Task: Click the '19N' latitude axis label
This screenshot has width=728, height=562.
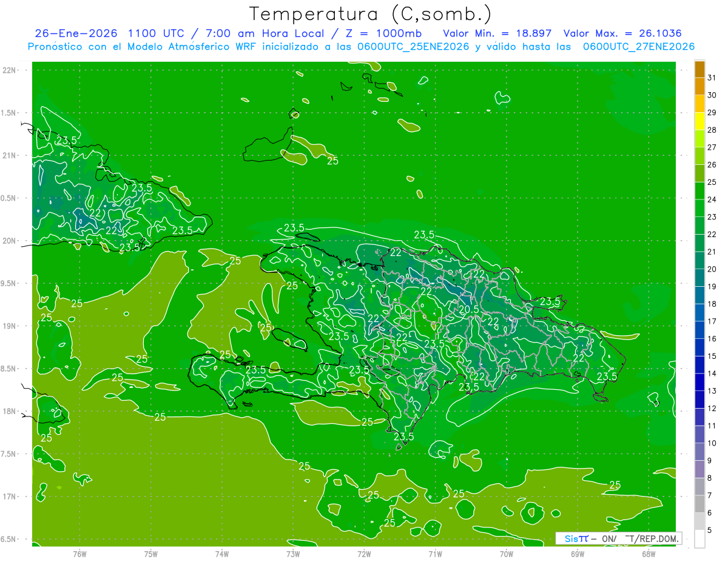Action: pos(9,326)
